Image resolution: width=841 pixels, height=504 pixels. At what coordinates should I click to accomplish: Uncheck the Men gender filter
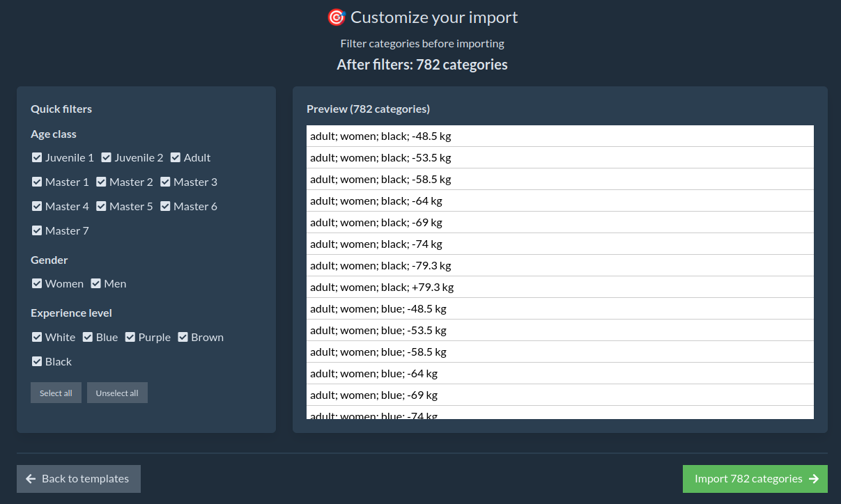click(x=96, y=284)
